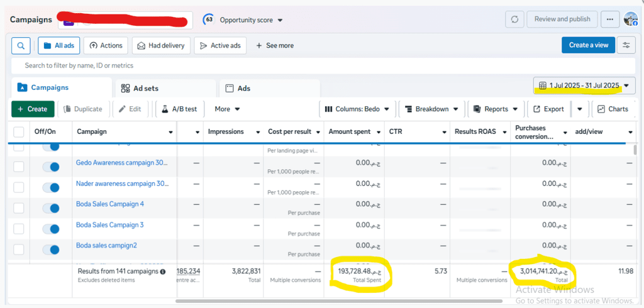The image size is (644, 308).
Task: Click the green Create button
Action: 33,109
